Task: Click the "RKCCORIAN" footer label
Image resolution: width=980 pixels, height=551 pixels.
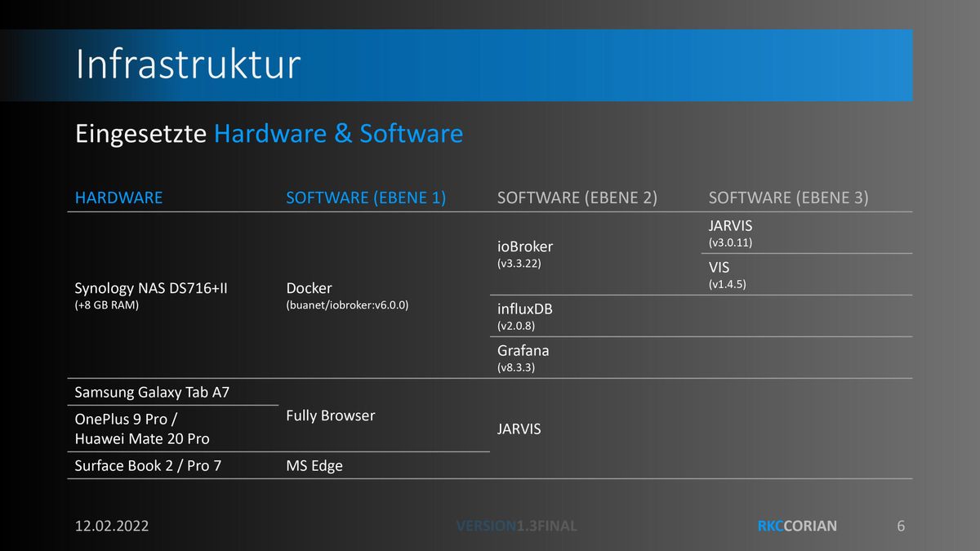Action: pos(797,527)
